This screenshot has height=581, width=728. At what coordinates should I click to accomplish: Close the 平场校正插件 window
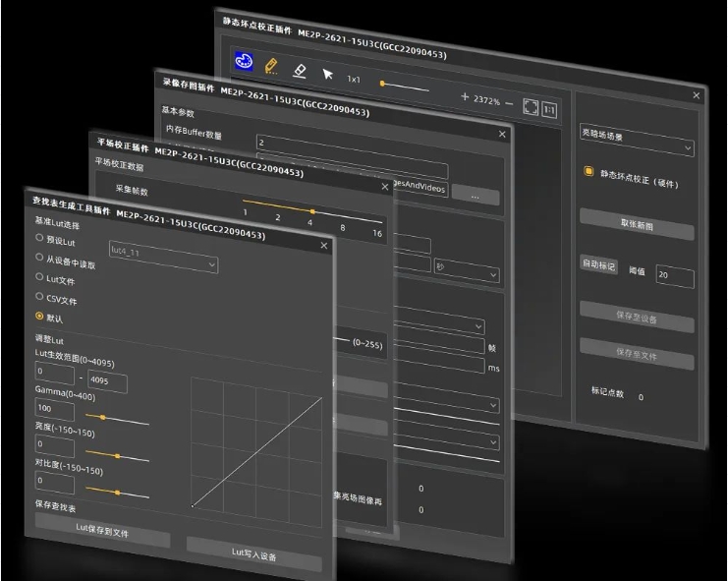click(x=385, y=187)
